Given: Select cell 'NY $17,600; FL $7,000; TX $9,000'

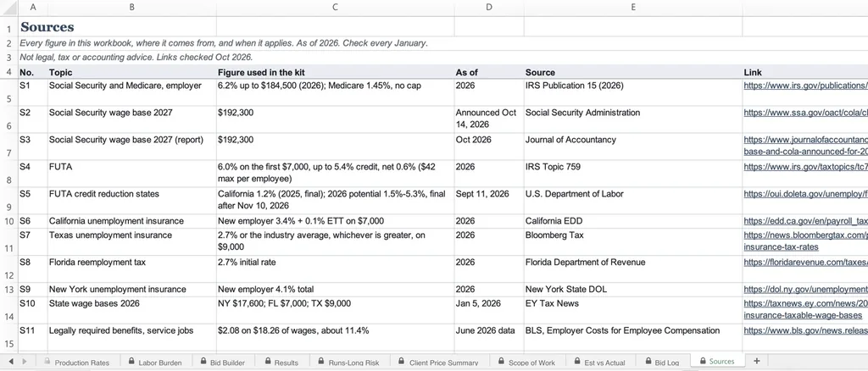Looking at the screenshot, I should pos(336,310).
